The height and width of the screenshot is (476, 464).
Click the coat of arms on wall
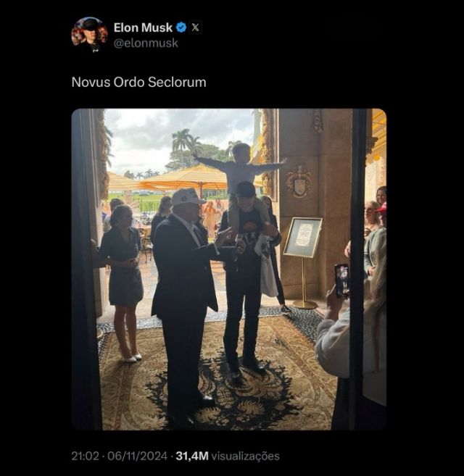click(x=299, y=181)
